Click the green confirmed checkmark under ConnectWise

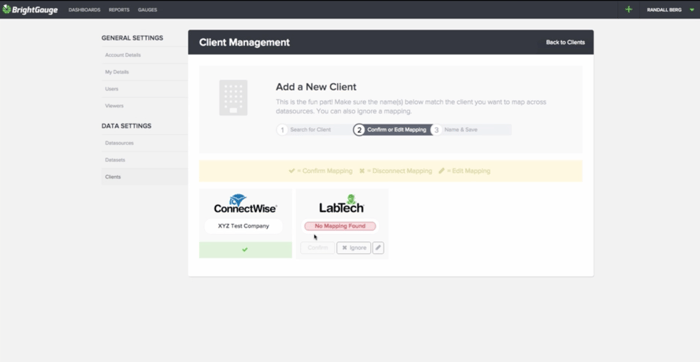245,250
